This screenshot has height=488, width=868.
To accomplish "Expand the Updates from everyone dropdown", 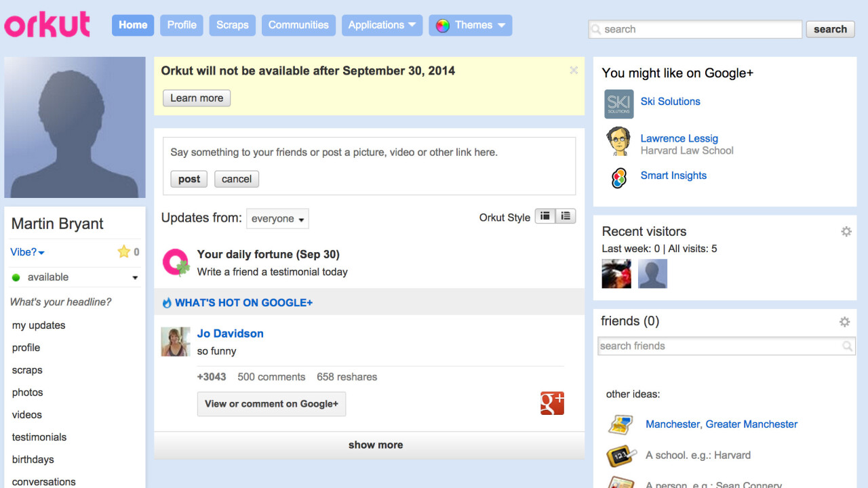I will 277,219.
